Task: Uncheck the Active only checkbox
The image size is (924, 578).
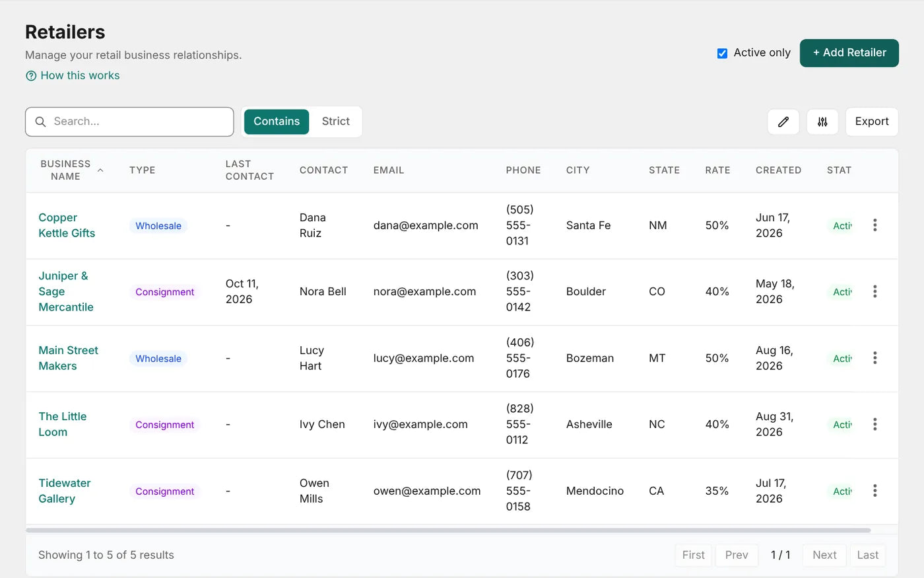Action: click(x=722, y=53)
